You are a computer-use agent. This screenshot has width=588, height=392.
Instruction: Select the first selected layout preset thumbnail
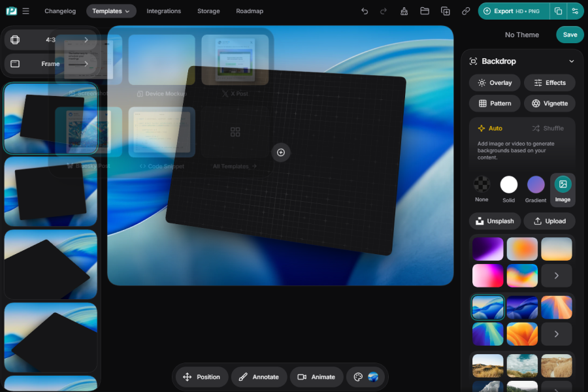50,118
